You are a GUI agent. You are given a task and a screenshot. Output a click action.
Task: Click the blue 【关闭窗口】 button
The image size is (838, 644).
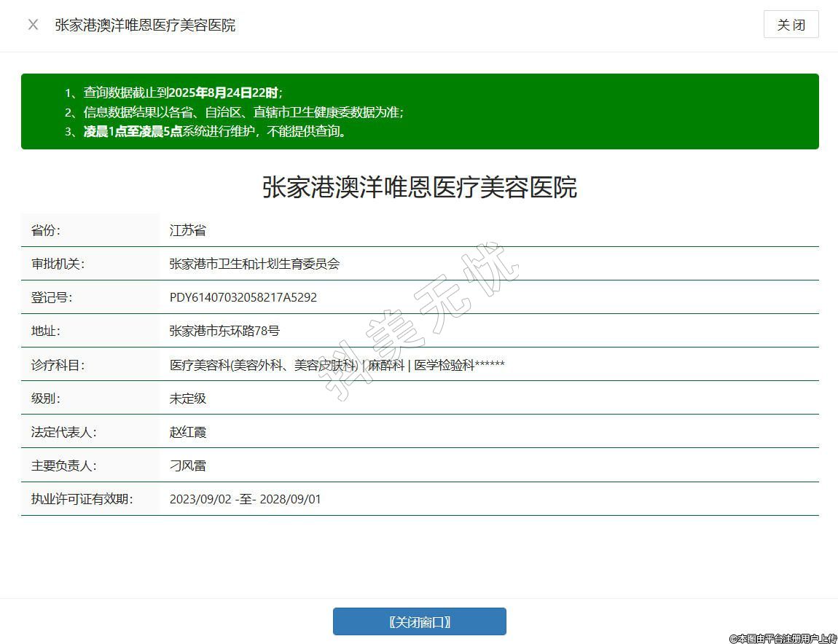click(x=419, y=621)
